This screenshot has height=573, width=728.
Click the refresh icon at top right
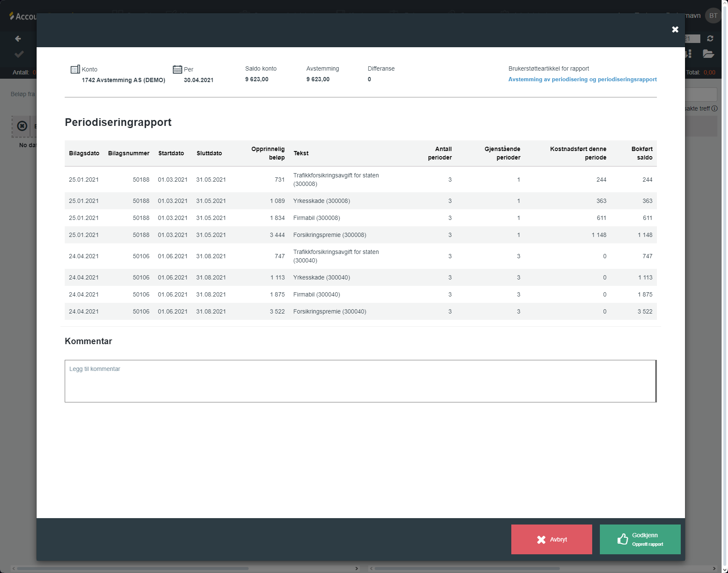pos(710,39)
